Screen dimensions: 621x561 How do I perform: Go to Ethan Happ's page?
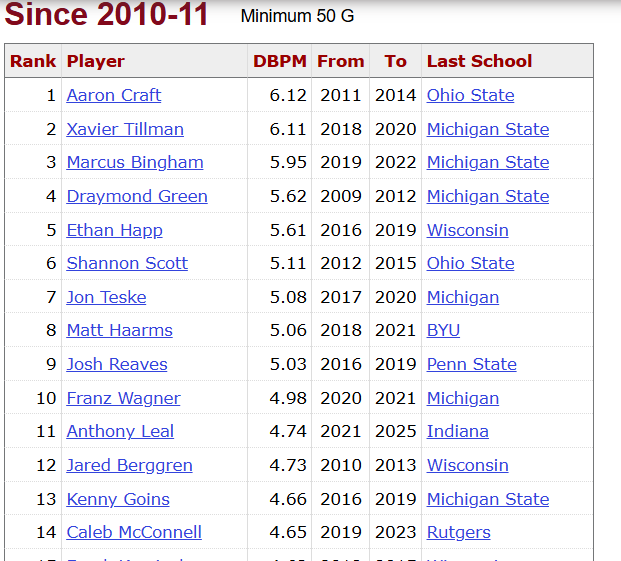coord(114,231)
